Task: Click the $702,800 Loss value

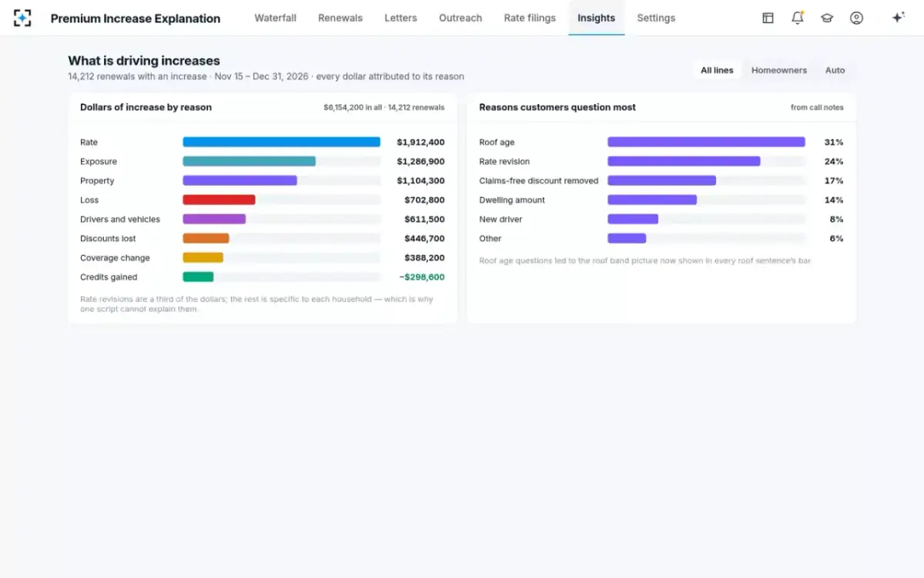Action: [424, 200]
